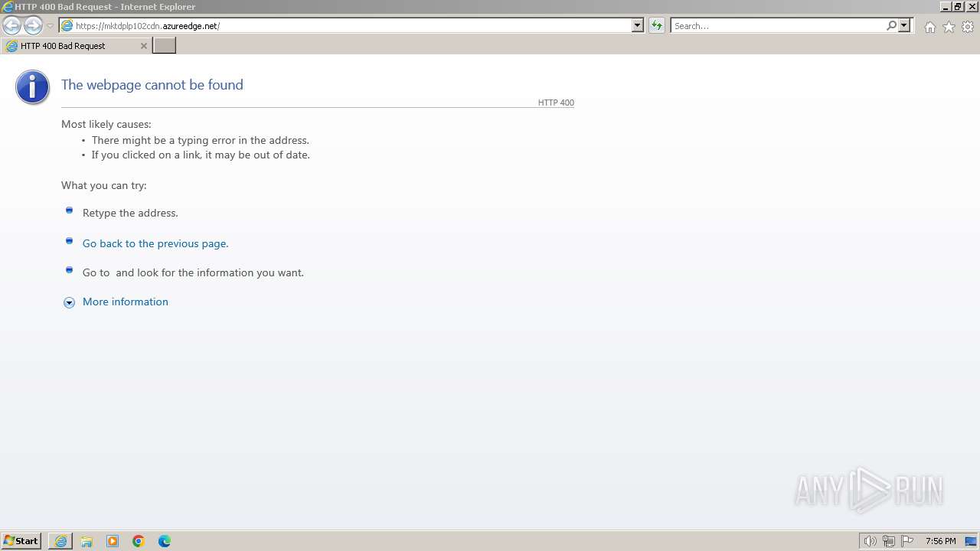980x551 pixels.
Task: Launch Microsoft Edge from taskbar
Action: [x=165, y=541]
